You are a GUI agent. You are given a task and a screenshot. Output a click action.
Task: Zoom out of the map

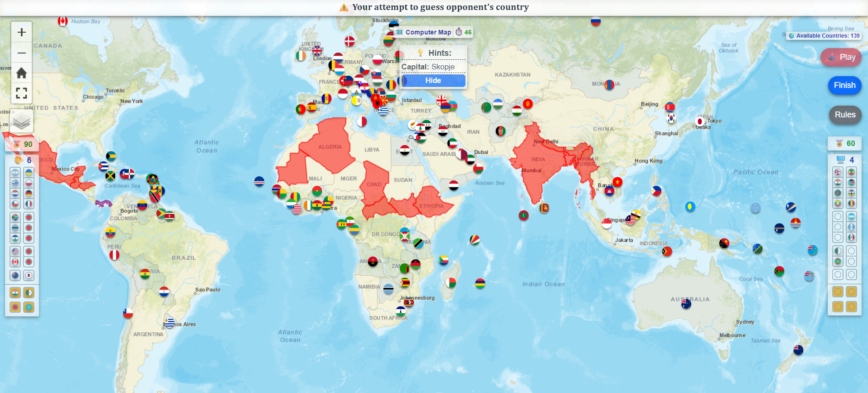pyautogui.click(x=21, y=53)
